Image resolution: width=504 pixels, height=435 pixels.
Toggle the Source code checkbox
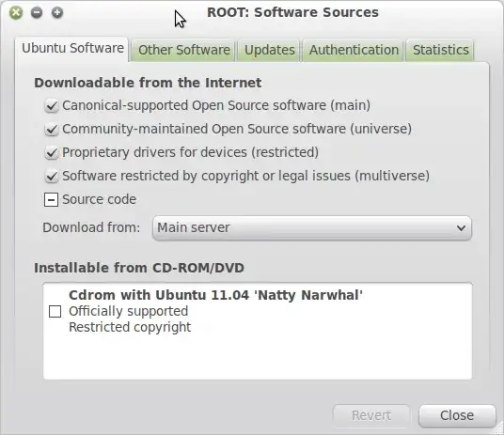click(51, 200)
